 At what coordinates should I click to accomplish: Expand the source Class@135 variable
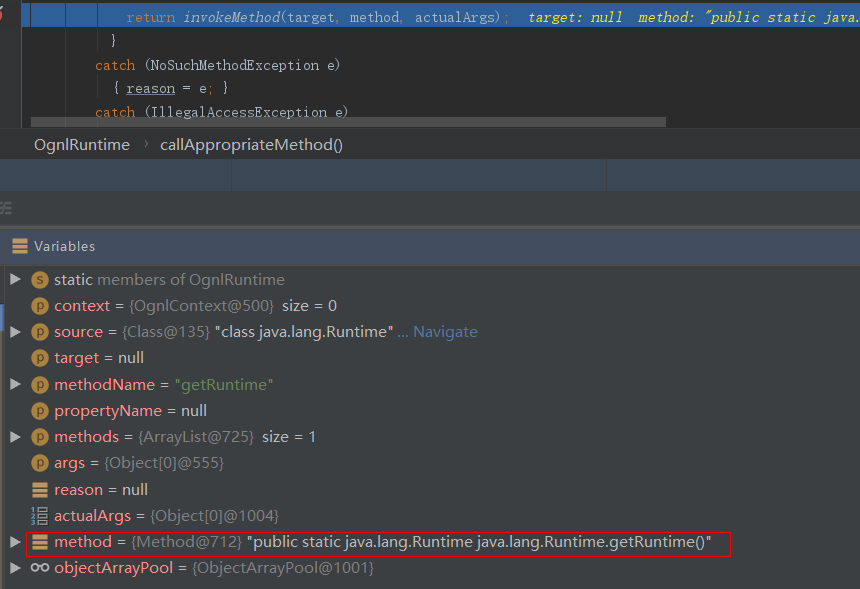coord(15,331)
